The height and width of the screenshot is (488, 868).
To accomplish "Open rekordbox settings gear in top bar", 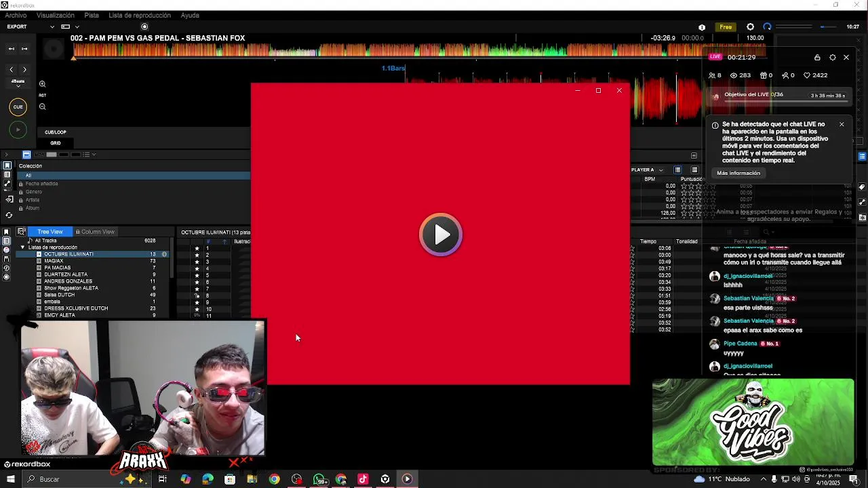I will tap(750, 27).
